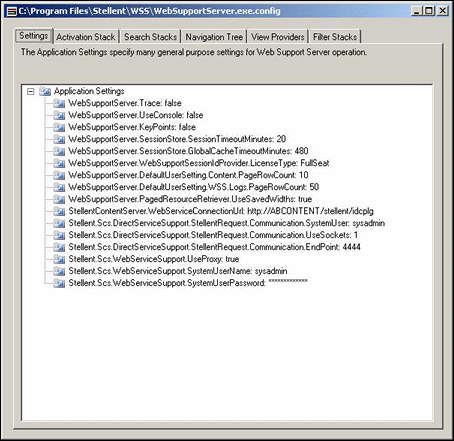The image size is (454, 441).
Task: Click the icon beside Communication.UseSockets setting
Action: [59, 235]
